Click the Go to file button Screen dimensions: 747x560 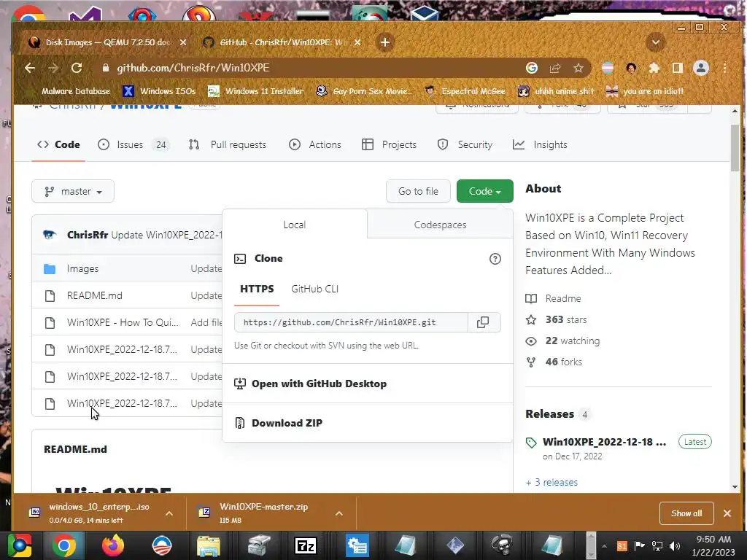(418, 192)
